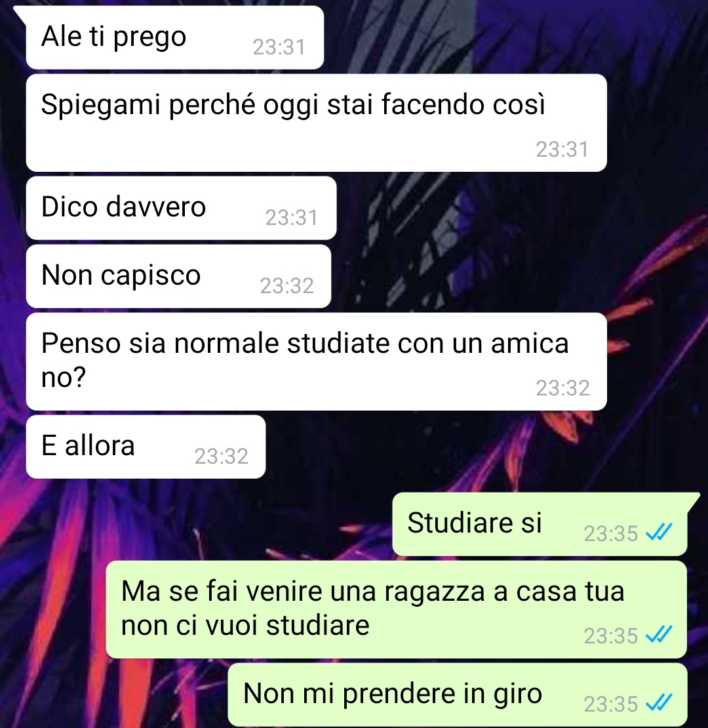Tap the 23:31 timestamp on 'Ale ti prego'
Viewport: 708px width, 728px height.
point(279,47)
